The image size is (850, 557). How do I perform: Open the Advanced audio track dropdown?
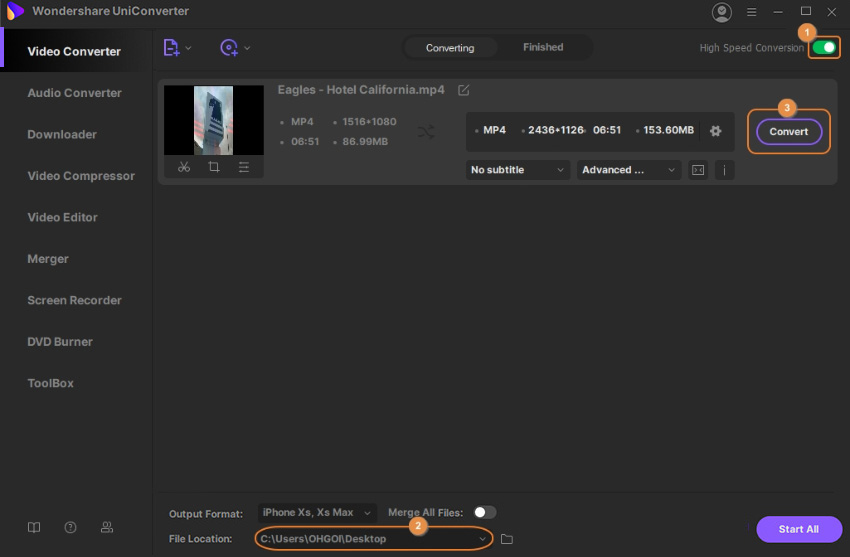628,170
